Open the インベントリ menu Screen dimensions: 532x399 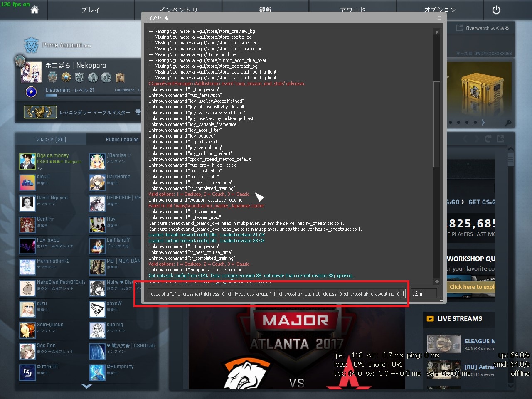(x=178, y=9)
